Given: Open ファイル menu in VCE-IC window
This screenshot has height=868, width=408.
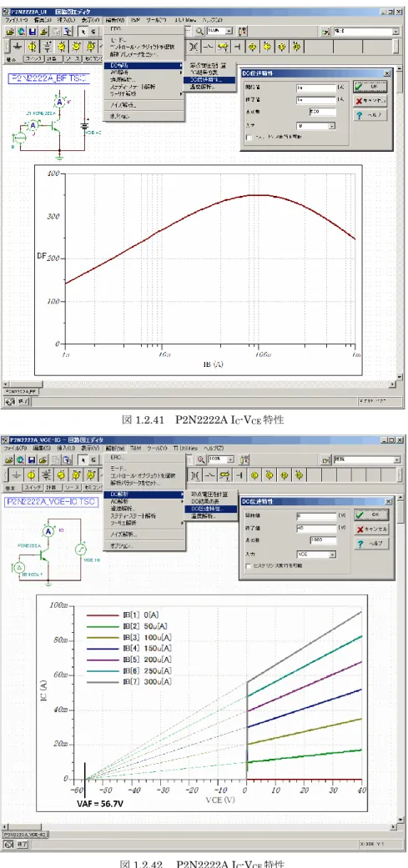Looking at the screenshot, I should (15, 447).
